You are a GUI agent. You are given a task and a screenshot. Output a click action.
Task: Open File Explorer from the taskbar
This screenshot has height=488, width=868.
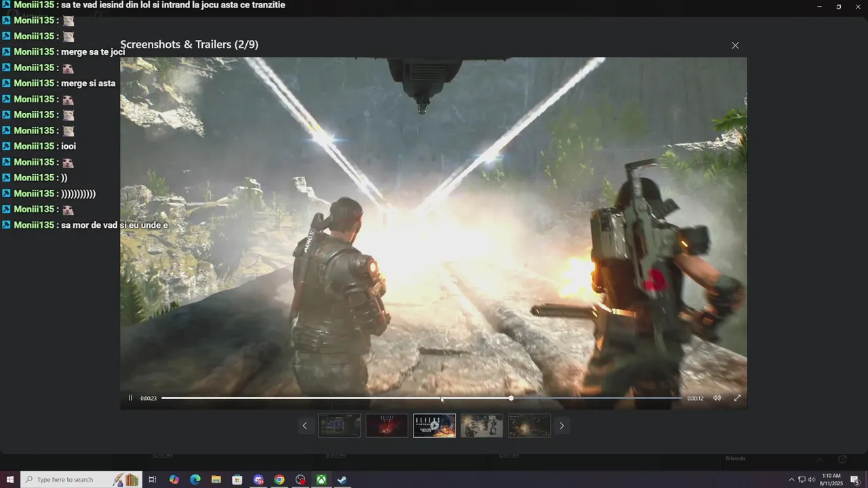click(216, 480)
